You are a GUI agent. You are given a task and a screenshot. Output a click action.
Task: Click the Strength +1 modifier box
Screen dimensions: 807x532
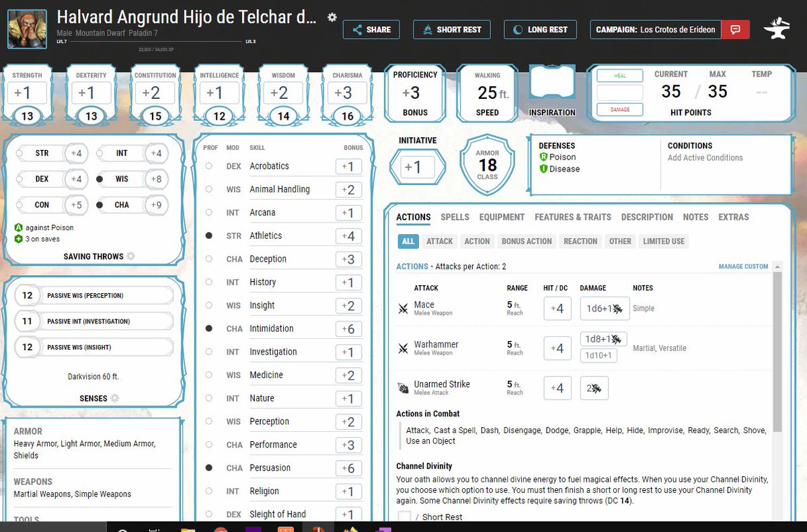point(27,93)
